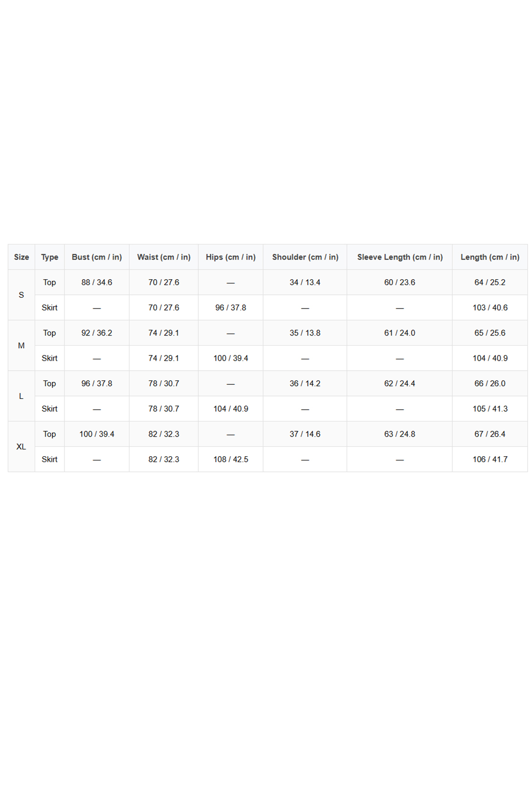This screenshot has height=798, width=532.
Task: Select the 103 / 40.6 length cell
Action: coord(490,308)
